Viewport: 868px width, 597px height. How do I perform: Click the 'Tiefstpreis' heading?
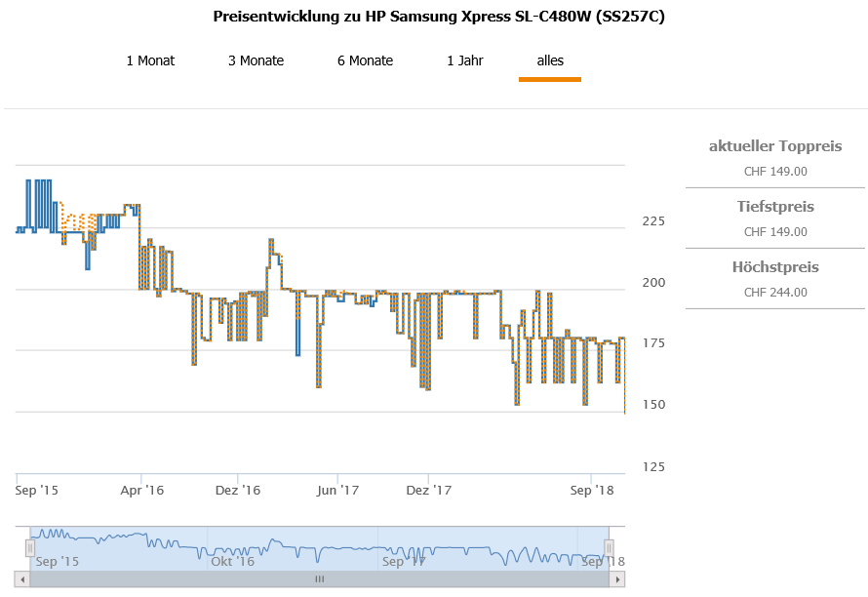click(775, 207)
